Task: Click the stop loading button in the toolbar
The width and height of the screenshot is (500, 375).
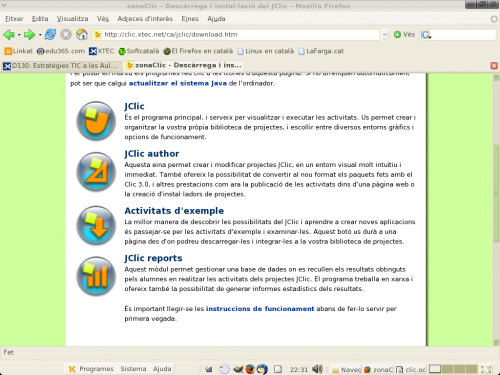Action: point(66,34)
